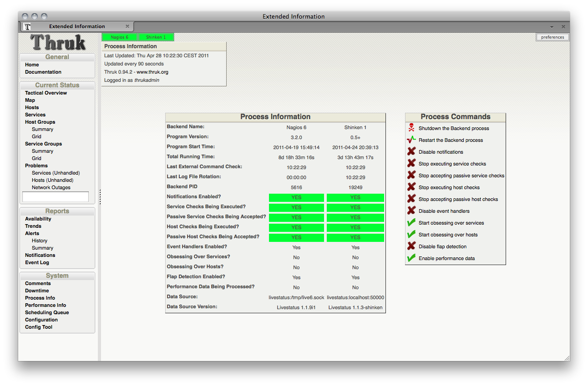The width and height of the screenshot is (588, 386).
Task: Click the Livestatus 1.1.3-shinken version value
Action: 355,307
